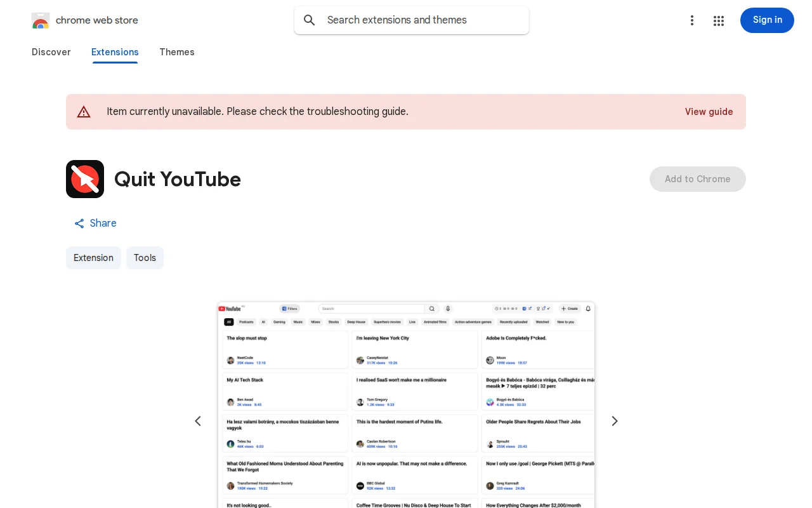The height and width of the screenshot is (508, 812).
Task: Open the three-dot more options menu
Action: pos(692,20)
